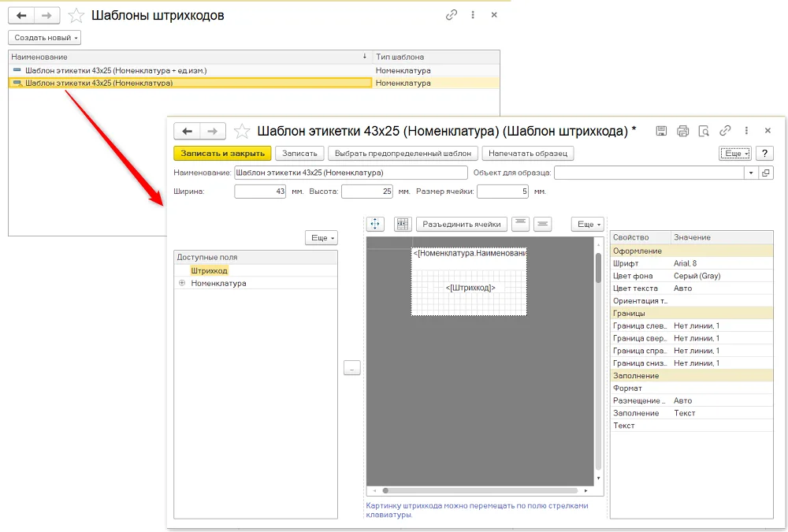Select Граница слев... property row
The width and height of the screenshot is (788, 532).
692,326
